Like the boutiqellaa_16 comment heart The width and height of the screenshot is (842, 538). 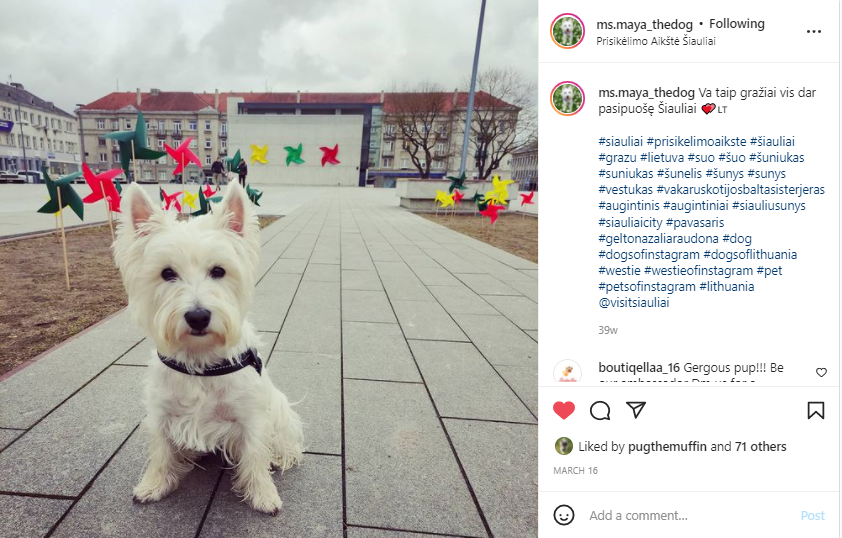point(821,372)
